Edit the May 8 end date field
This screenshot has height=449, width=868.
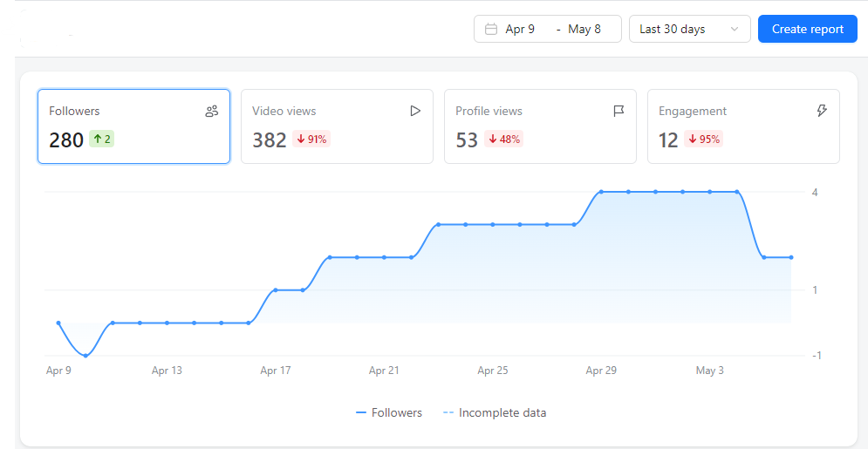click(x=584, y=29)
